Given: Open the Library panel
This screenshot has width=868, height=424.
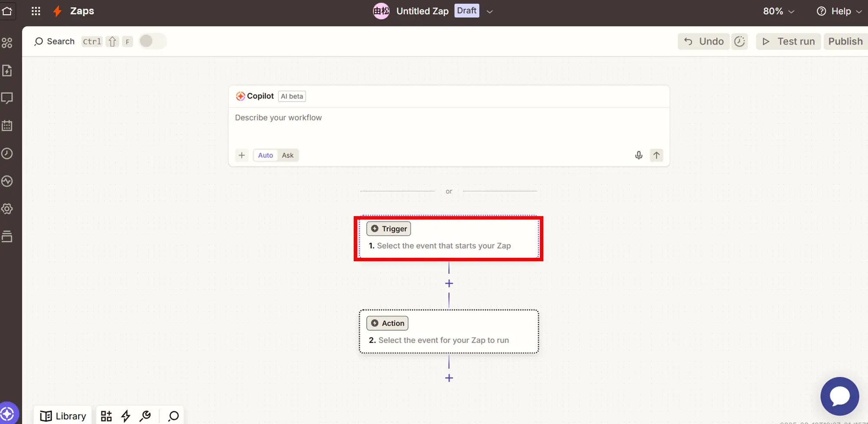Looking at the screenshot, I should click(x=63, y=416).
